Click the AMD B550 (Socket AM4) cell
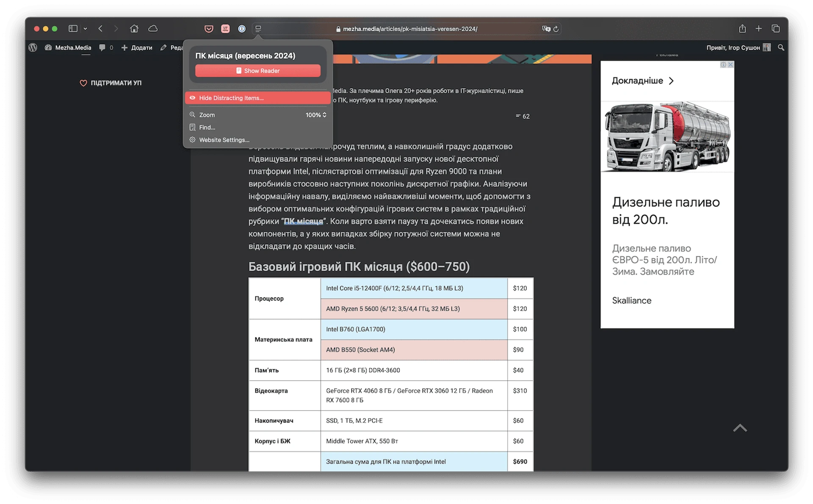813x504 pixels. (414, 350)
